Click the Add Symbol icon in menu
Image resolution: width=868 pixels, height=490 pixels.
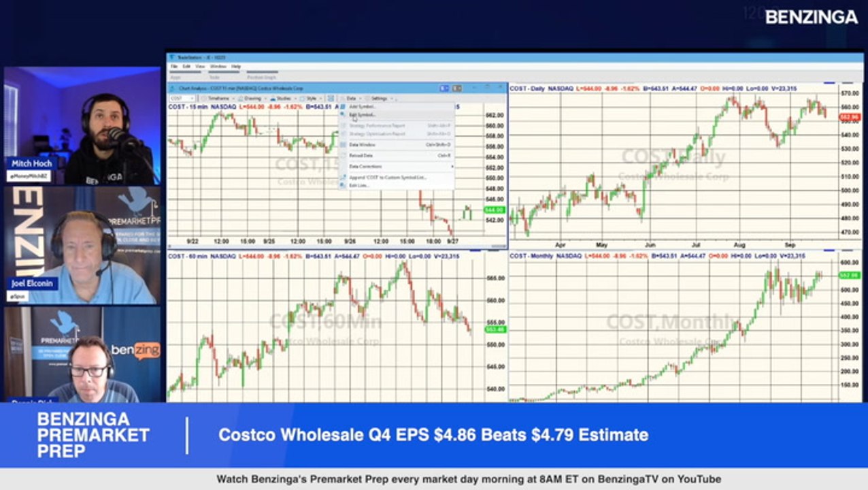point(343,106)
